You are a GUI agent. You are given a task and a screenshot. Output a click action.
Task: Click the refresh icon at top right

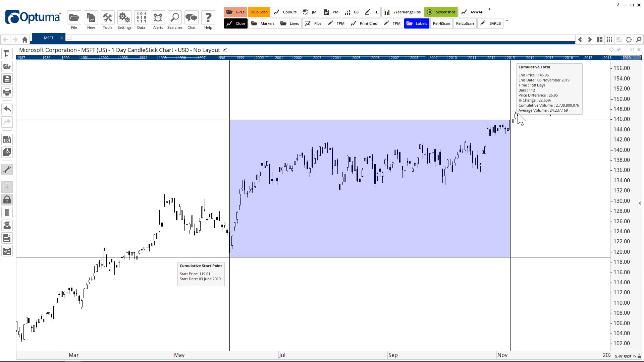(x=629, y=40)
